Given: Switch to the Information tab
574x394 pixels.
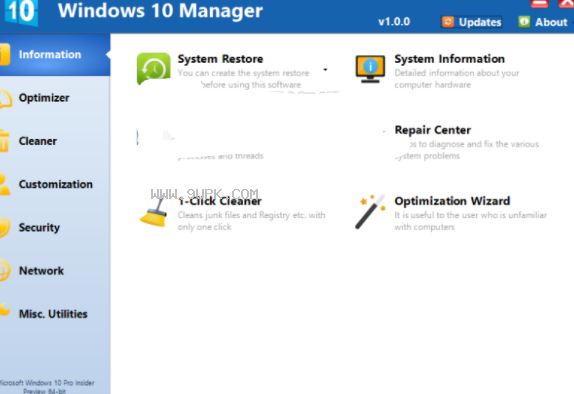Looking at the screenshot, I should pos(55,55).
